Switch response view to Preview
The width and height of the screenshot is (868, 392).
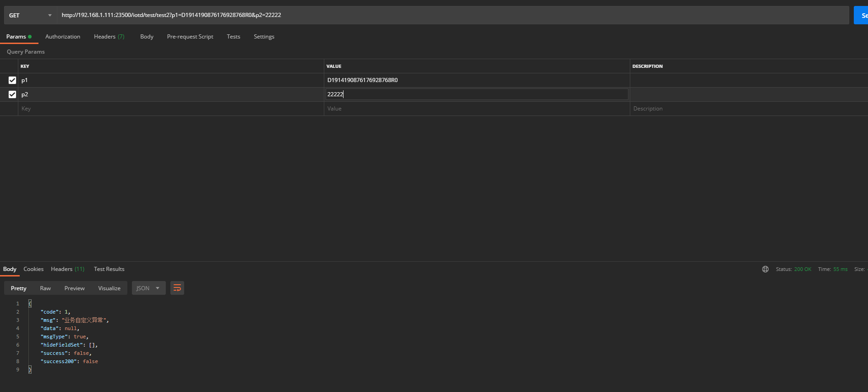[74, 288]
